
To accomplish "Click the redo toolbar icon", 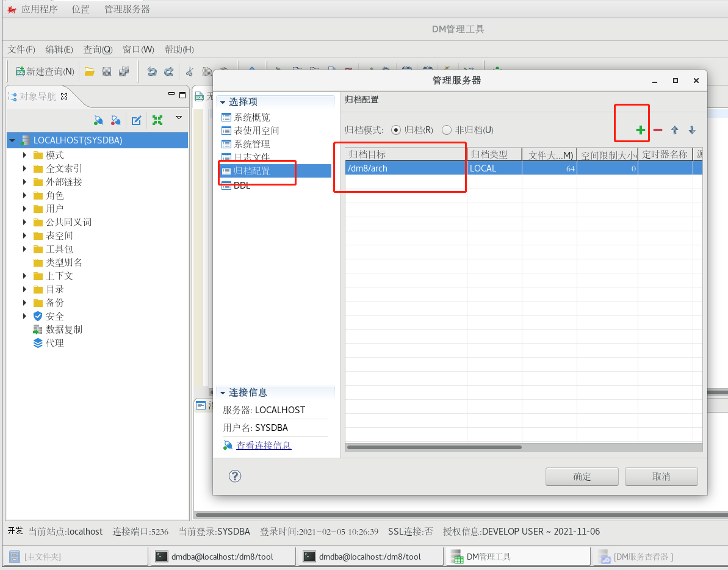I will 169,71.
